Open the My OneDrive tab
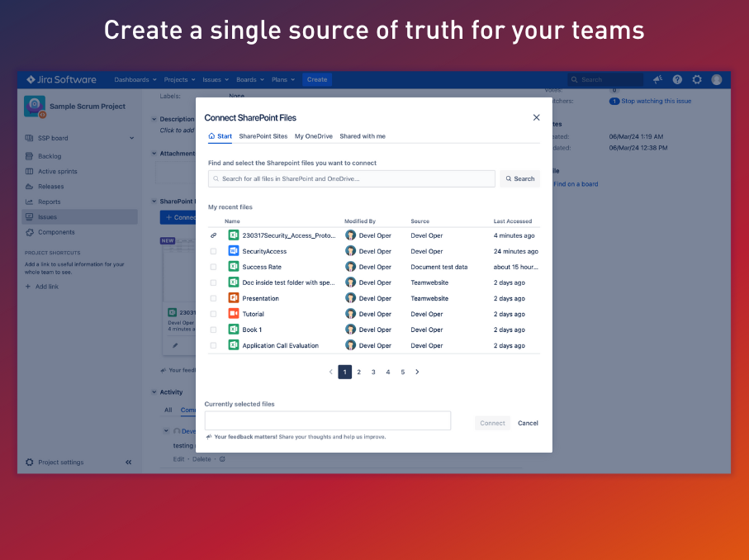 [314, 136]
